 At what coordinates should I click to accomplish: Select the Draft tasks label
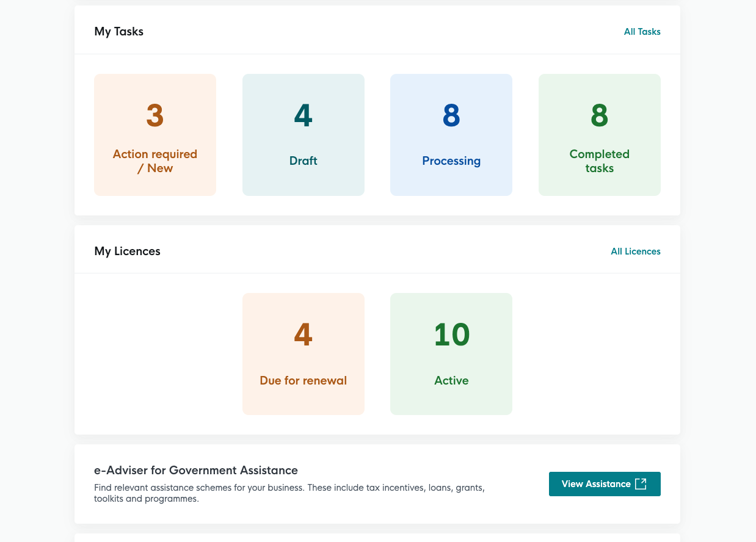[303, 161]
